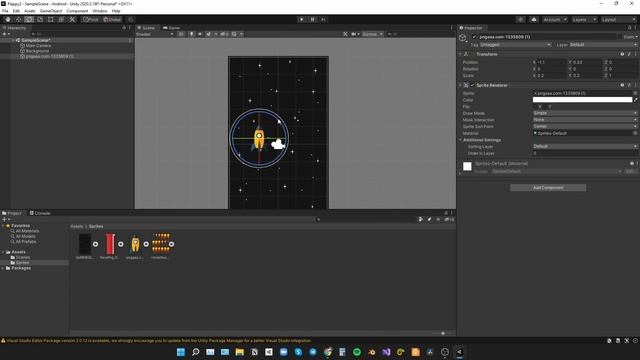
Task: Open the Layers dropdown
Action: 584,20
